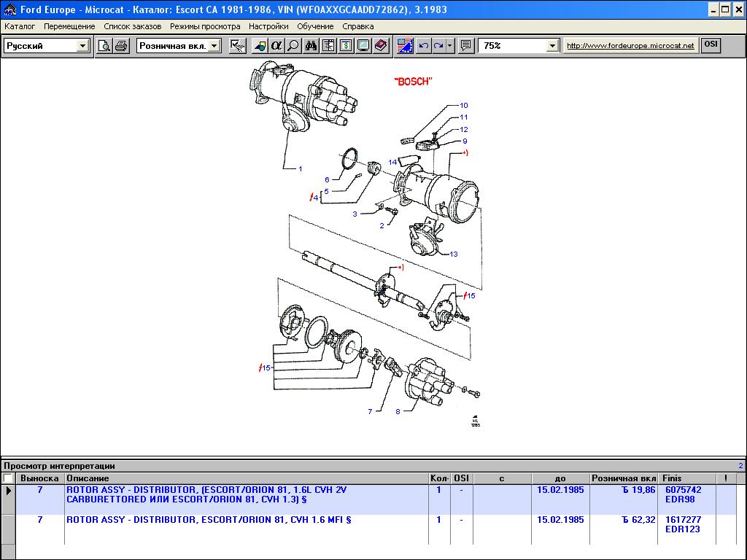
Task: Open the 75% zoom level dropdown
Action: 552,46
